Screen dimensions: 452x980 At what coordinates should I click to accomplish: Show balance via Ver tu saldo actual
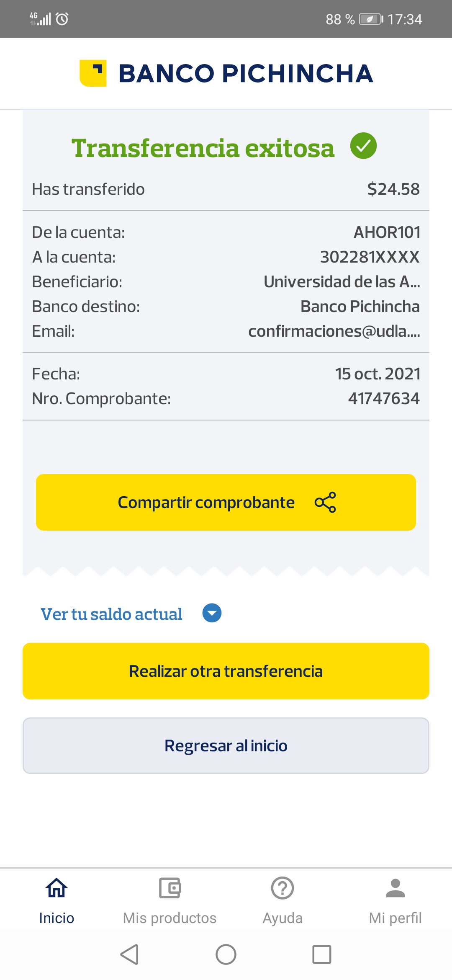[111, 614]
